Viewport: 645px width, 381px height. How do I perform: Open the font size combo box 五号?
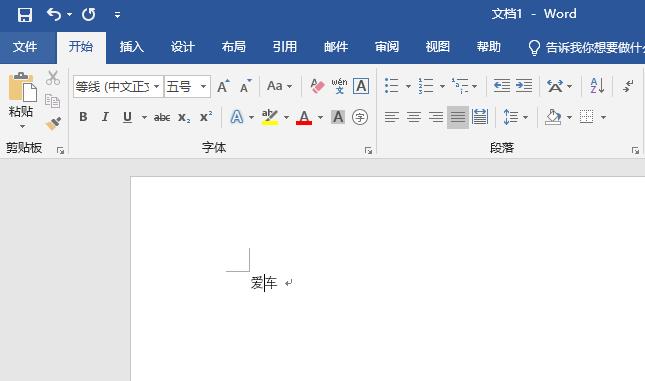[187, 86]
